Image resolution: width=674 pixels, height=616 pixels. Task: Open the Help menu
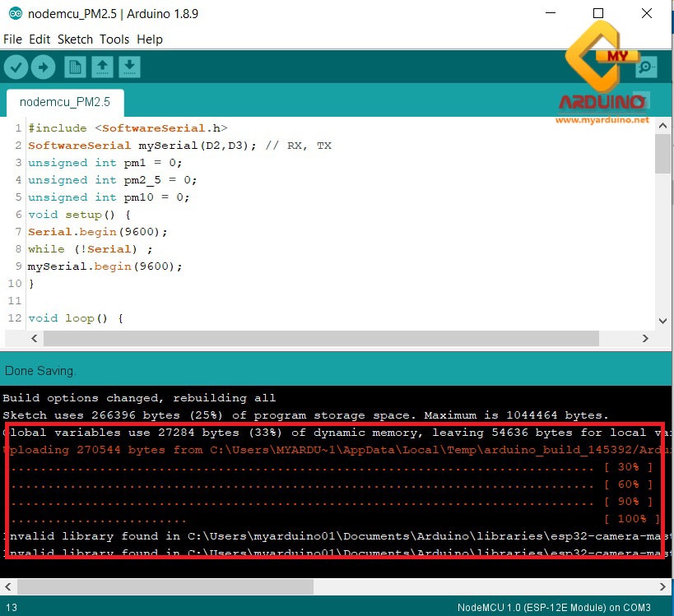148,39
